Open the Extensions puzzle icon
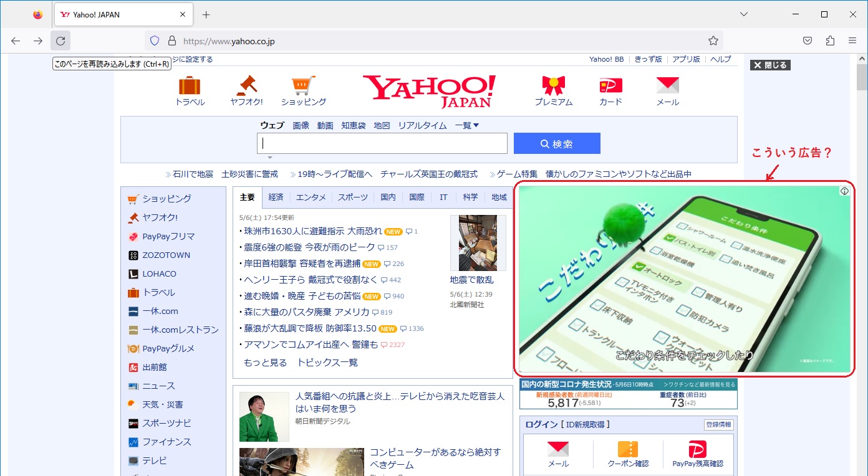The width and height of the screenshot is (868, 476). click(x=830, y=40)
